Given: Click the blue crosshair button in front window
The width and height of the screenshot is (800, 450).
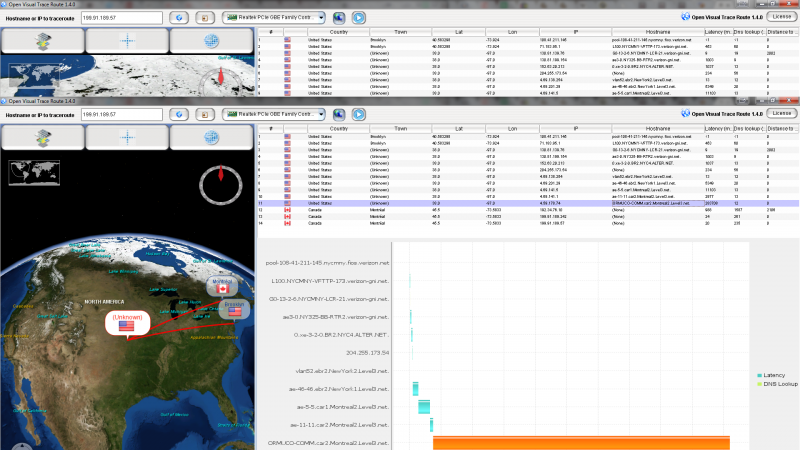Looking at the screenshot, I should point(127,137).
